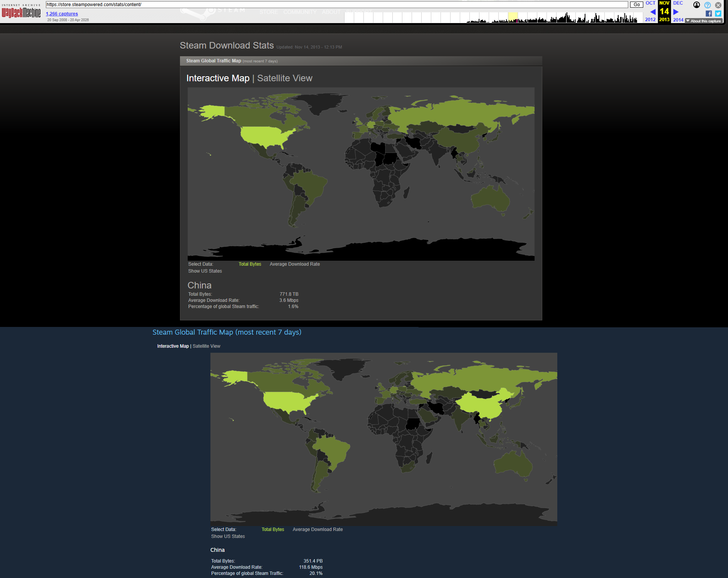Toggle Show US States under lower map
This screenshot has width=728, height=578.
tap(228, 536)
